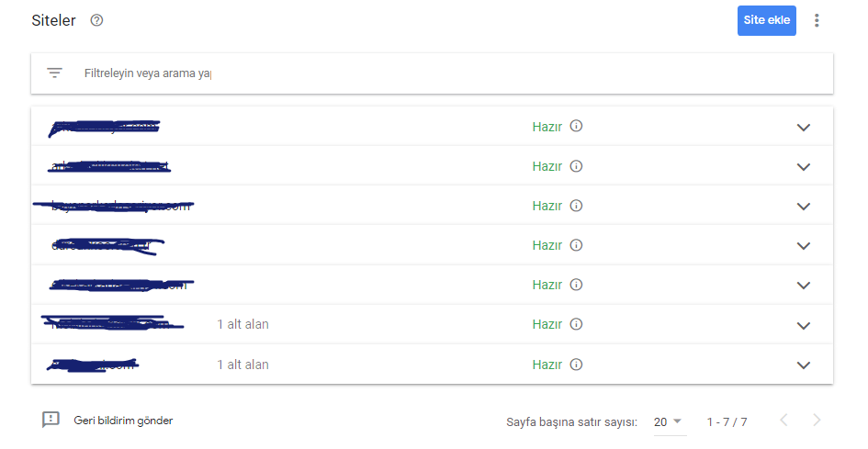Click the feedback icon at bottom left
Screen dimensions: 868x449
51,420
